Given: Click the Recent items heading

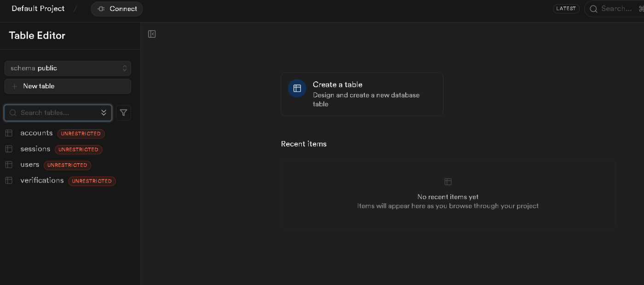Looking at the screenshot, I should (x=304, y=144).
